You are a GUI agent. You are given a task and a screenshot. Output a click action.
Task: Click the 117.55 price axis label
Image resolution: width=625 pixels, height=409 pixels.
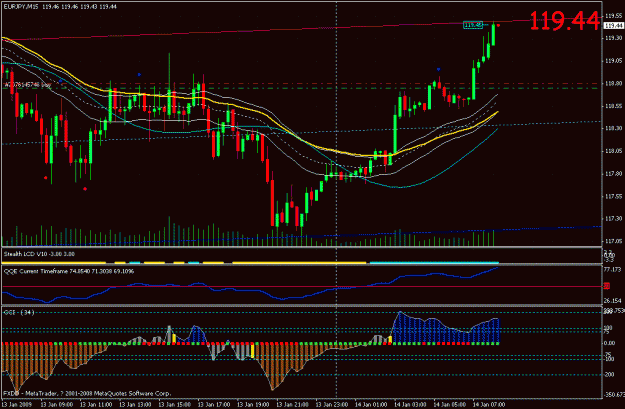(614, 196)
